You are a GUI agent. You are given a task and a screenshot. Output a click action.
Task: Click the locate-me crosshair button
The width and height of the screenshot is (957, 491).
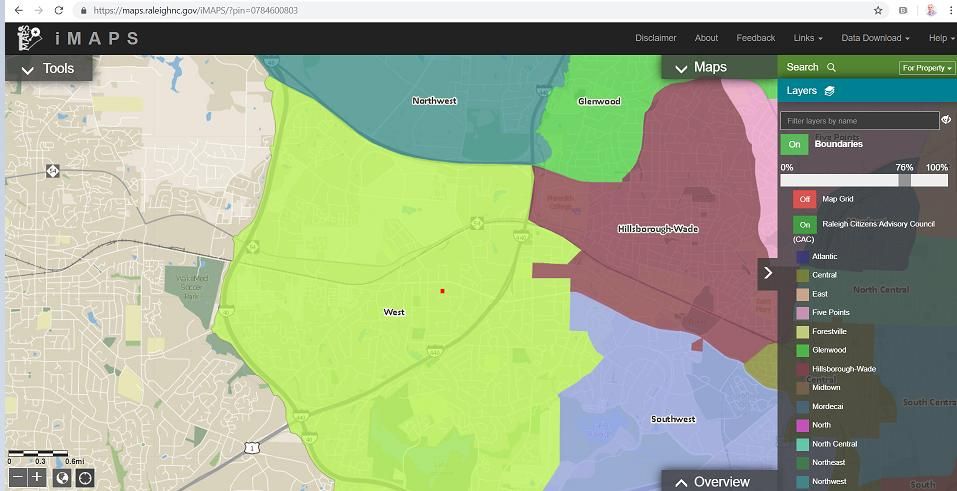85,478
